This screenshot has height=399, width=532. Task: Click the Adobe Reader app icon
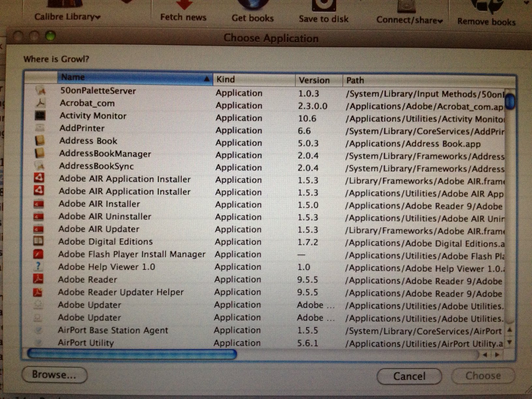[38, 279]
